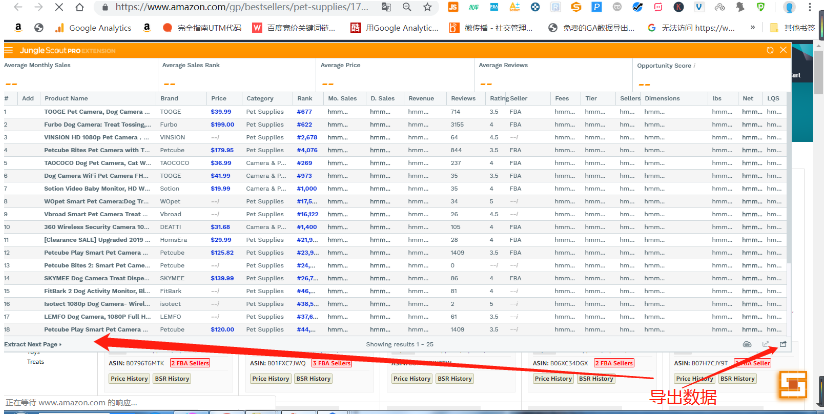Click the dark round K extension icon
Viewport: 827px width, 414px height.
(679, 7)
